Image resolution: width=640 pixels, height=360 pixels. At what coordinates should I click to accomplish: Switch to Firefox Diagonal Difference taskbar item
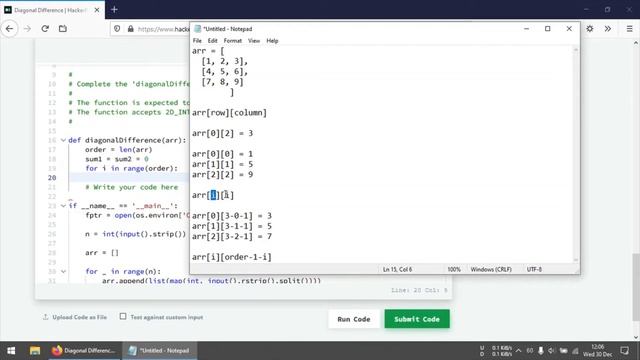[x=84, y=351]
